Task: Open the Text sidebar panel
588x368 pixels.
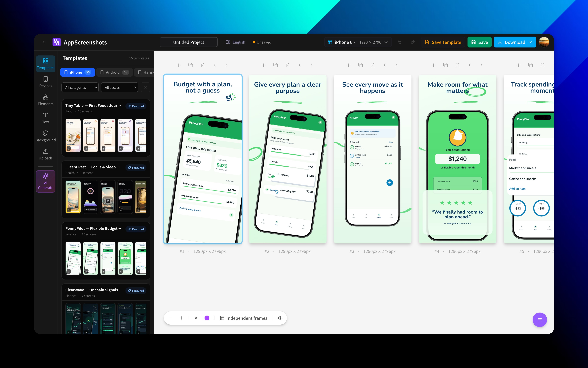Action: pyautogui.click(x=45, y=118)
